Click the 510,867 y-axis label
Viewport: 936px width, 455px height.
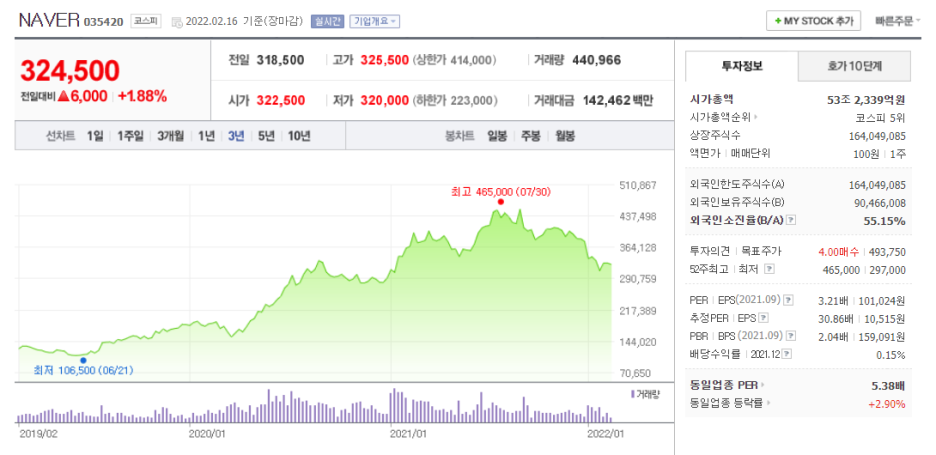coord(639,185)
